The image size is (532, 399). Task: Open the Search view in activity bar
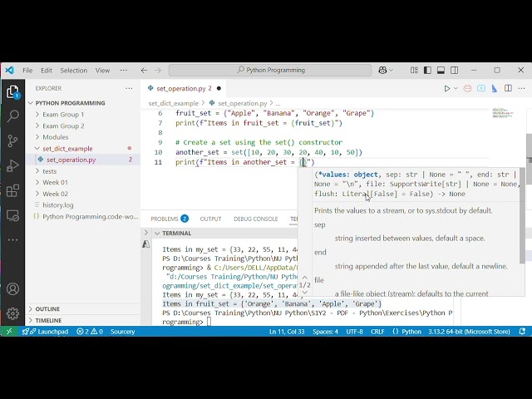pos(12,116)
